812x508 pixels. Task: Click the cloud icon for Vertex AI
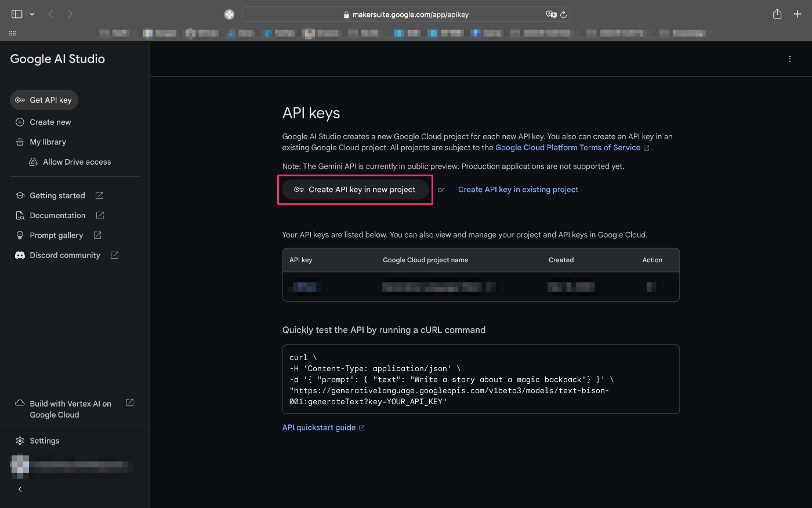(20, 403)
